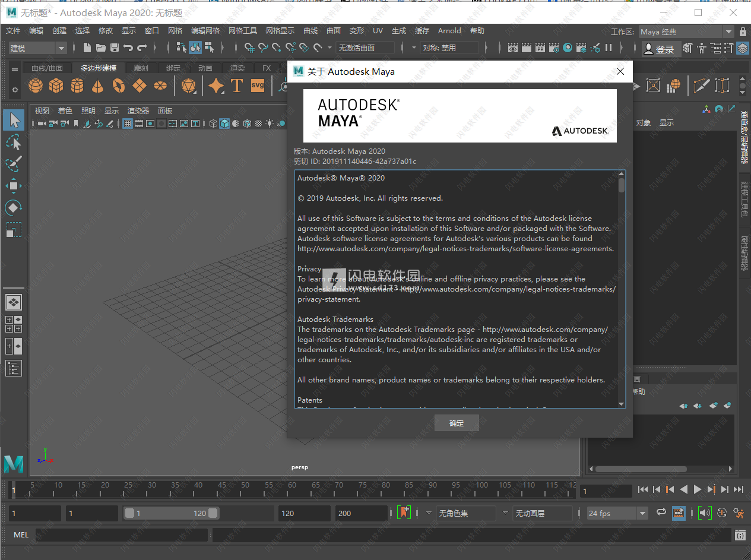
Task: Toggle viewport grid display icon
Action: pyautogui.click(x=127, y=124)
